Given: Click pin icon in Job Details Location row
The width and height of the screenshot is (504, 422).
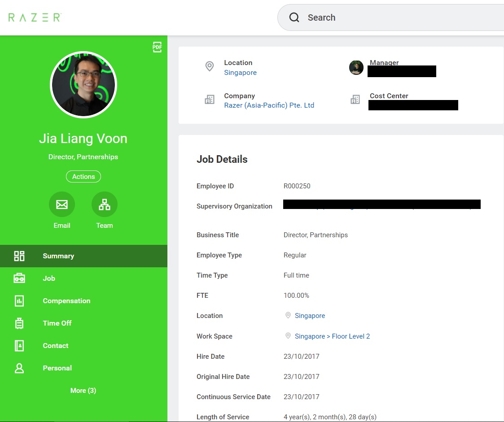Looking at the screenshot, I should coord(288,315).
